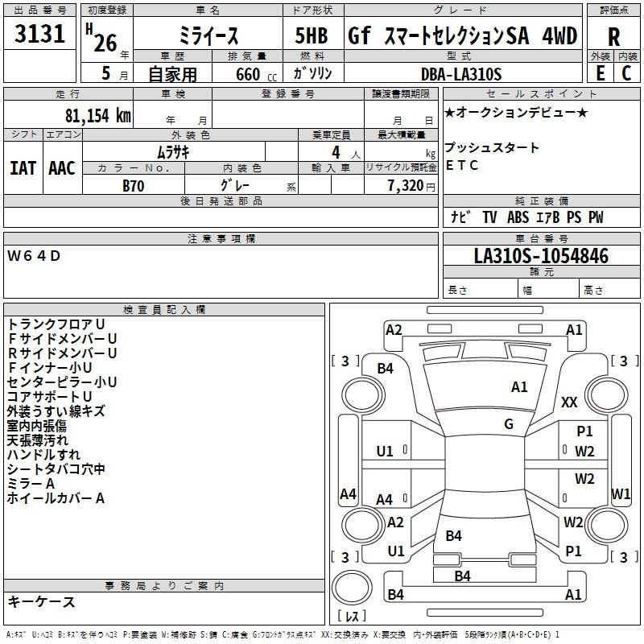This screenshot has height=644, width=644.
Task: Click the recycle deposit 7,320円
Action: (411, 186)
